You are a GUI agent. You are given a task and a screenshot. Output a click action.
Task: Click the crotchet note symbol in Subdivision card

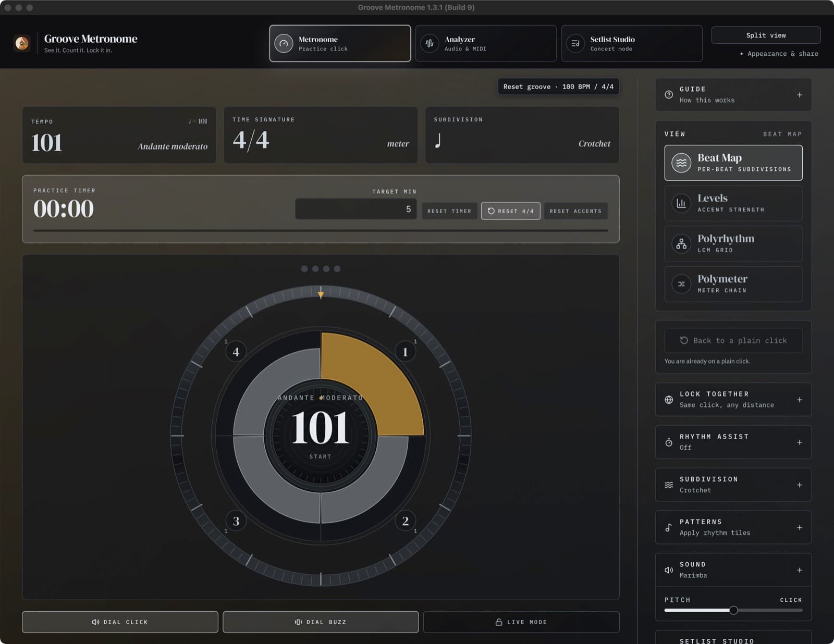coord(438,141)
